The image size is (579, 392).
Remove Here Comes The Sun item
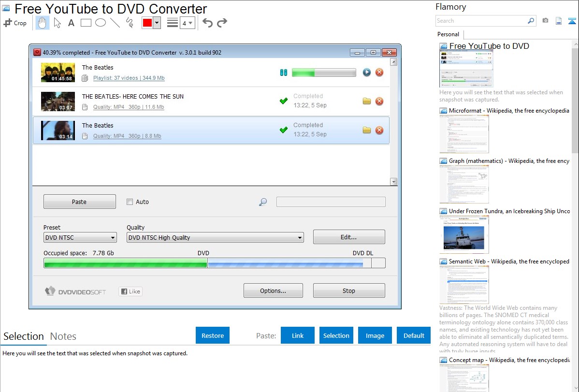pyautogui.click(x=379, y=101)
